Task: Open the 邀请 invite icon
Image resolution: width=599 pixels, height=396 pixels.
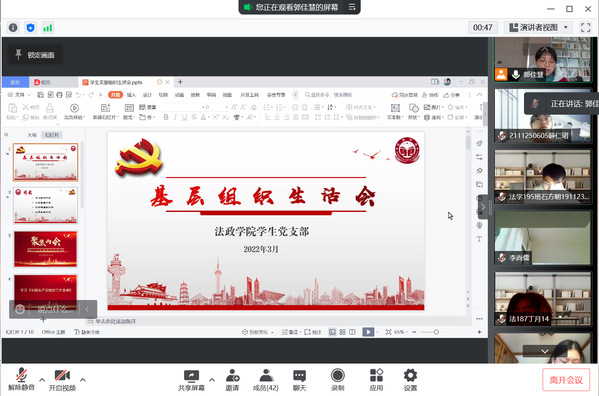Action: click(x=232, y=380)
